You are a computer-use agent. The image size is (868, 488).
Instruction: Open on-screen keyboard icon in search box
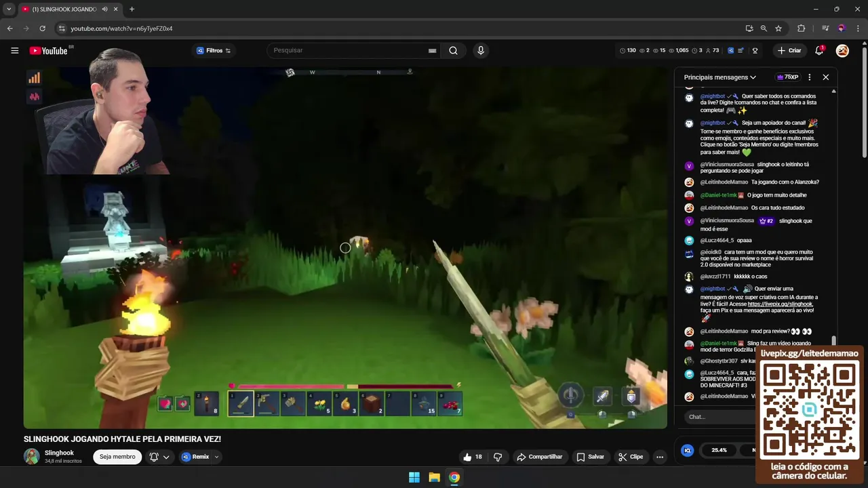(432, 51)
